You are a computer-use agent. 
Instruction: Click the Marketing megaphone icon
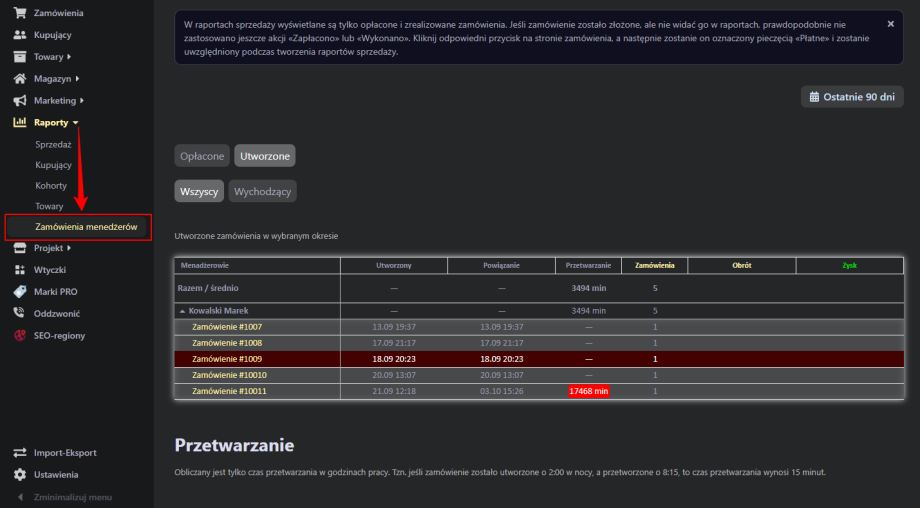click(19, 101)
